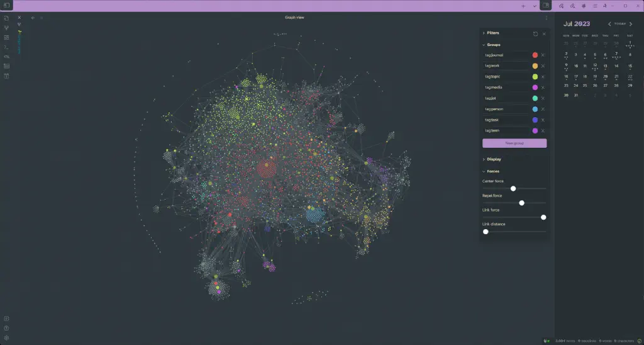The width and height of the screenshot is (644, 345).
Task: Change the tag:media magenta swatch
Action: click(x=535, y=87)
